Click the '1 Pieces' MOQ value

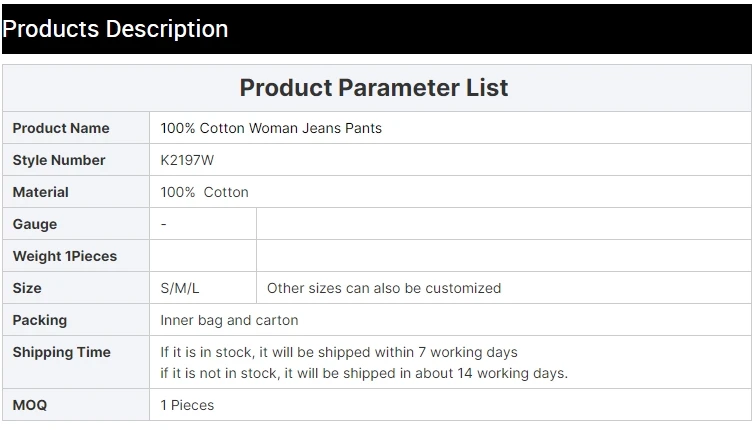tap(187, 405)
